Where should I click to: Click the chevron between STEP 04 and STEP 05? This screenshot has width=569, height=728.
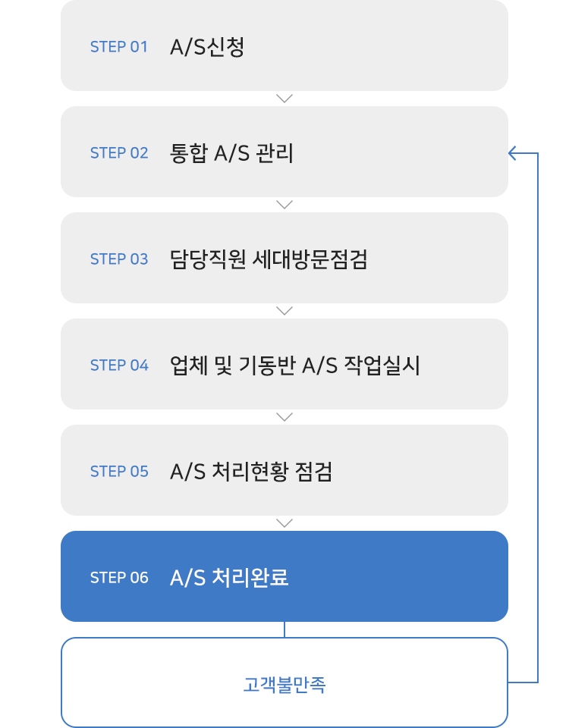(284, 417)
